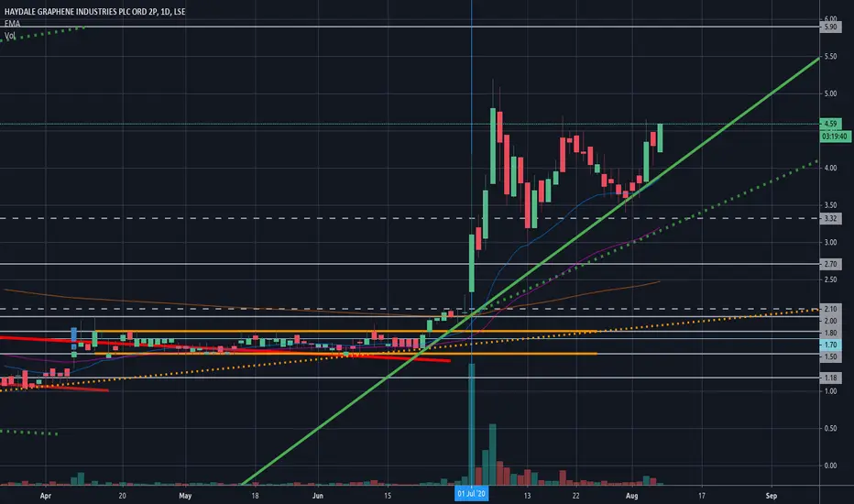Click the 3.00 price scale label
Screen dimensions: 854x504
tap(830, 243)
